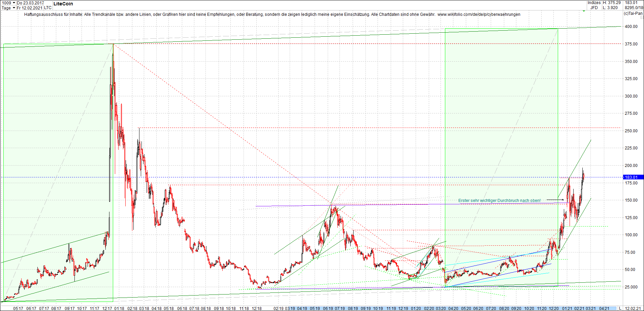The image size is (644, 311).
Task: Click the (c)Tai-Pan copyright label
Action: (x=633, y=13)
